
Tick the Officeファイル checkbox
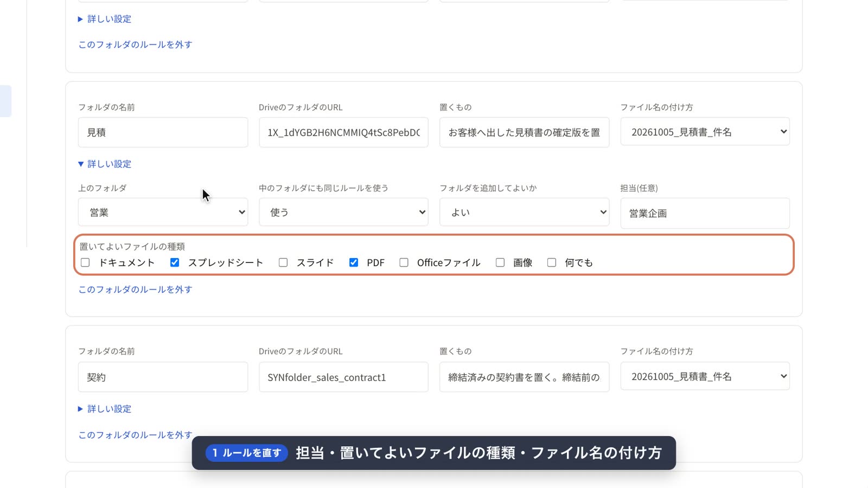pyautogui.click(x=404, y=262)
